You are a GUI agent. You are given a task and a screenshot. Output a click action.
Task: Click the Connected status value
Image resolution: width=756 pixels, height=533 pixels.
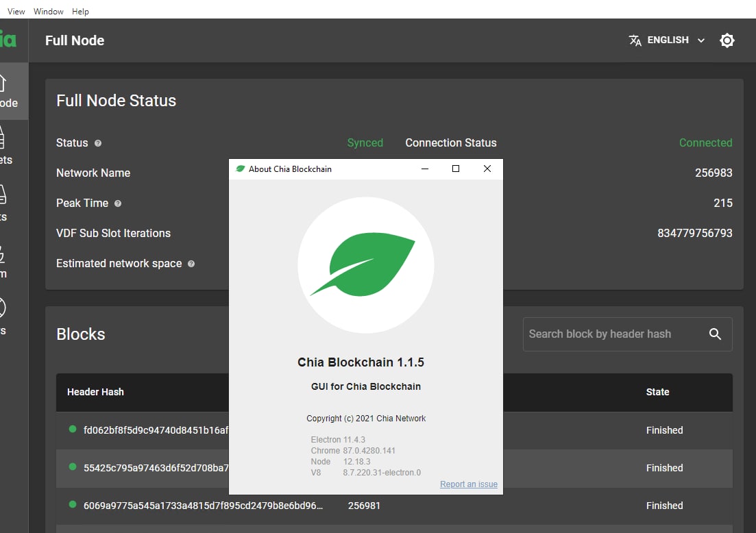coord(705,142)
